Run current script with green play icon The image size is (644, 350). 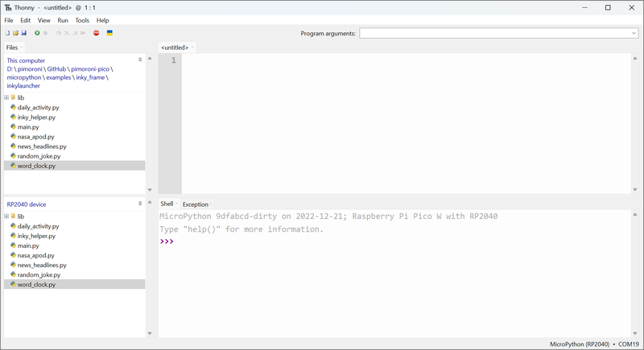(x=37, y=33)
